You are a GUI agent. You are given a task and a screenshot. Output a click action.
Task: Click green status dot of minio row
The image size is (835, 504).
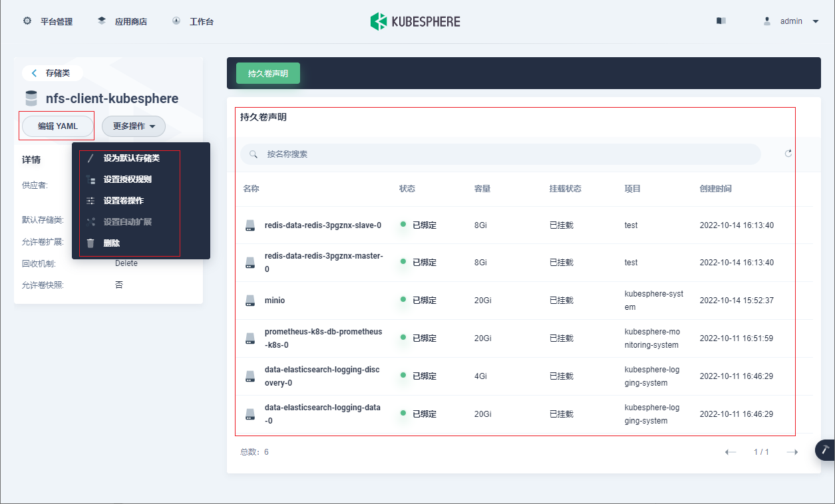tap(403, 300)
